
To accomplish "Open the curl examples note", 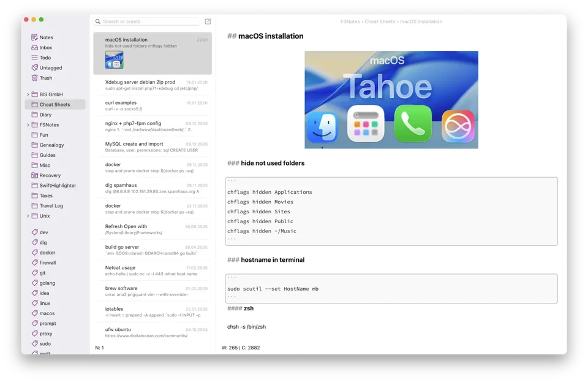I will (x=153, y=105).
